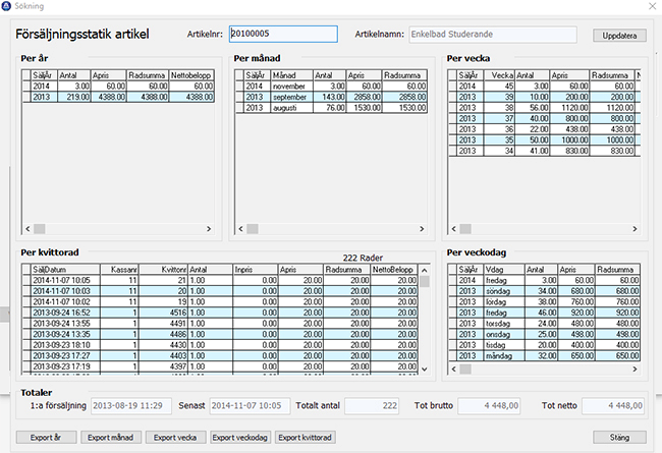Select week 36 row in Per vecka

click(544, 129)
